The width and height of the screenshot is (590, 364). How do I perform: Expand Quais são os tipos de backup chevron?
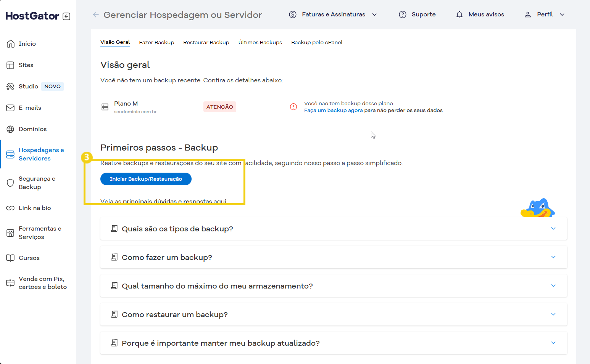[553, 228]
